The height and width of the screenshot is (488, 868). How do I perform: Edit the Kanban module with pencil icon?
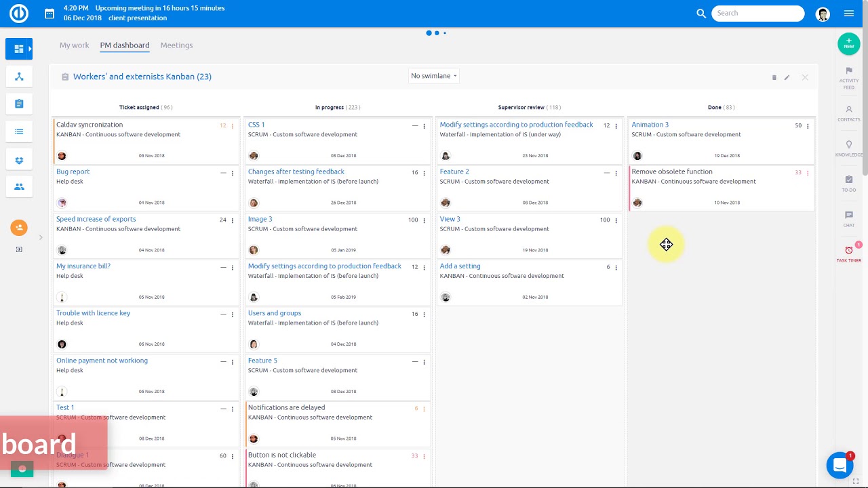[x=787, y=77]
